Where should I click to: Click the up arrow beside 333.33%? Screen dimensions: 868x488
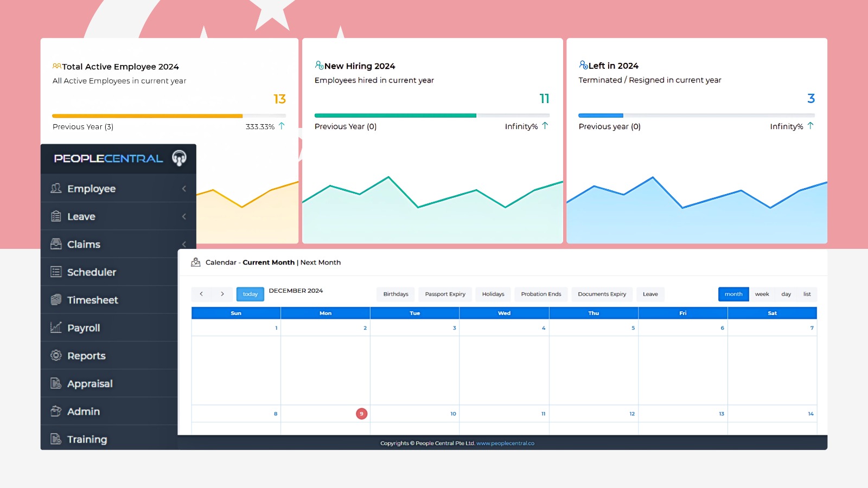(282, 126)
